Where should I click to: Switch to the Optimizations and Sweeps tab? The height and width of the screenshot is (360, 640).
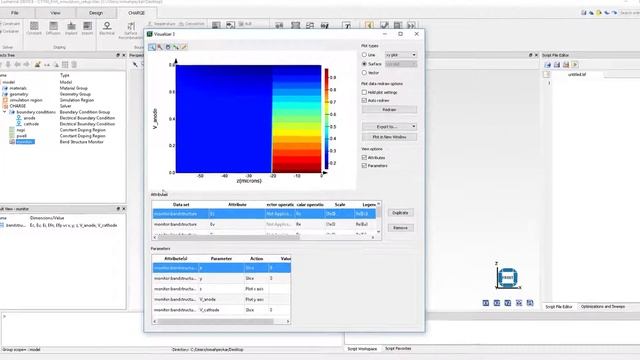click(602, 307)
